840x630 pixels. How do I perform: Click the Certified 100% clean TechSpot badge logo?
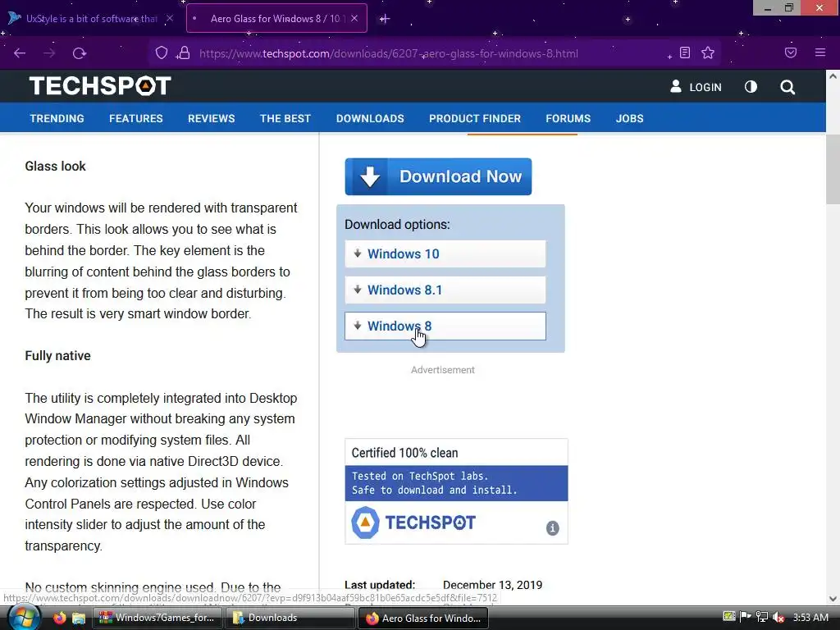[x=413, y=523]
